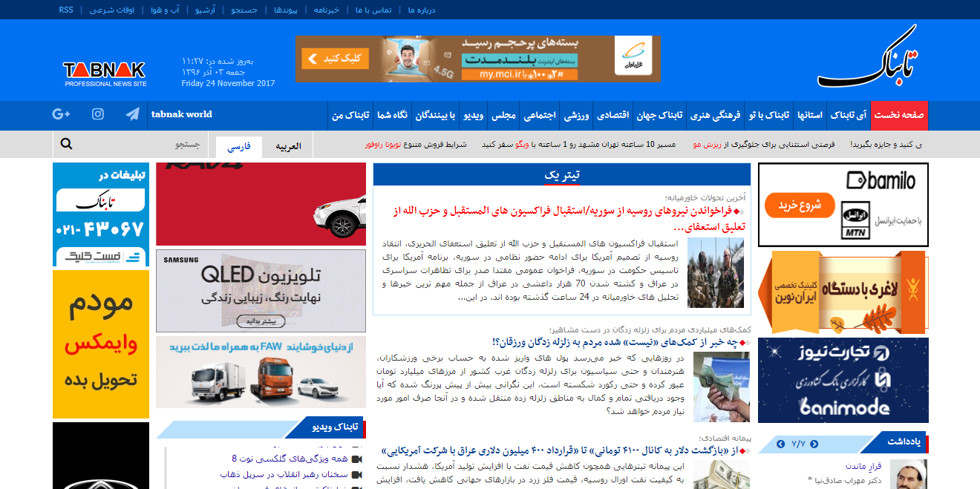Open the تابناک با تو menu item
Image resolution: width=980 pixels, height=489 pixels.
click(x=768, y=115)
